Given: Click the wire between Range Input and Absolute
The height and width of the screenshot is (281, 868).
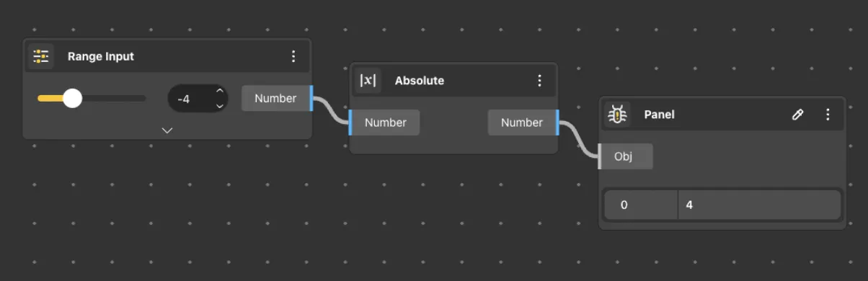Looking at the screenshot, I should [x=331, y=111].
